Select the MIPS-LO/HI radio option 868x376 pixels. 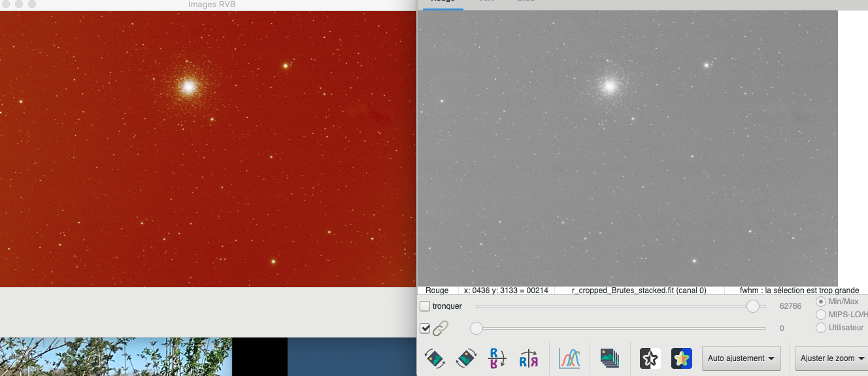[x=821, y=315]
